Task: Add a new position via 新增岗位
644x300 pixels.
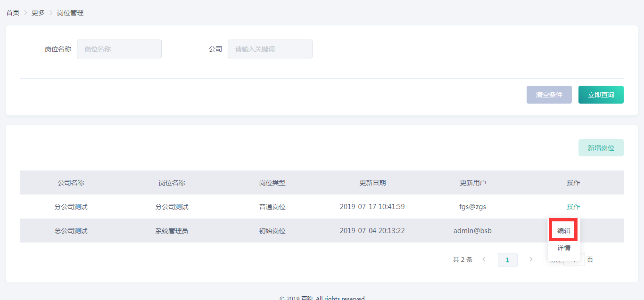Action: click(x=601, y=148)
